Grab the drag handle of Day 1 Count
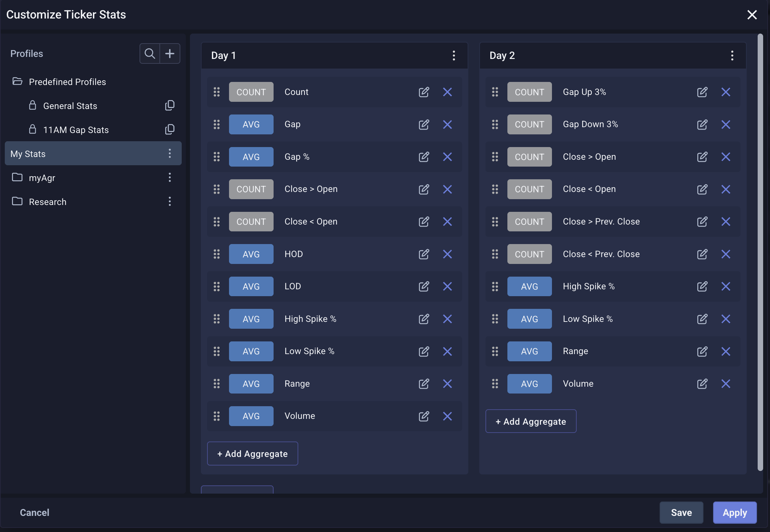This screenshot has width=770, height=532. point(217,92)
